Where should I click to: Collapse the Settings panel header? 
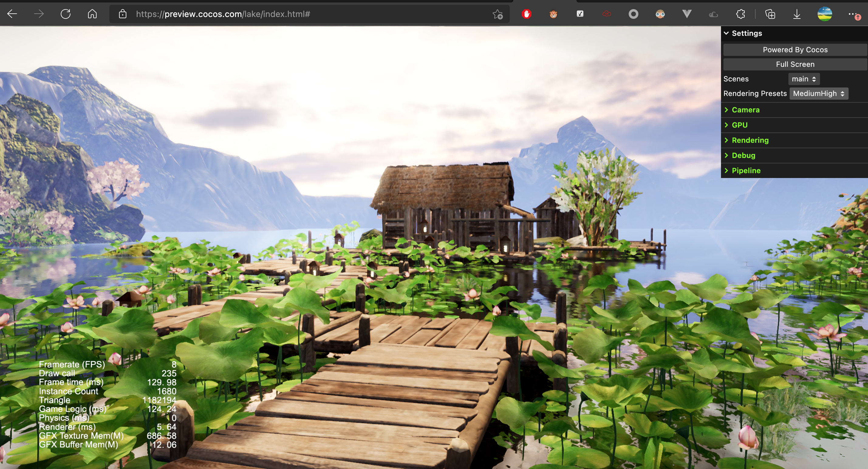point(746,33)
